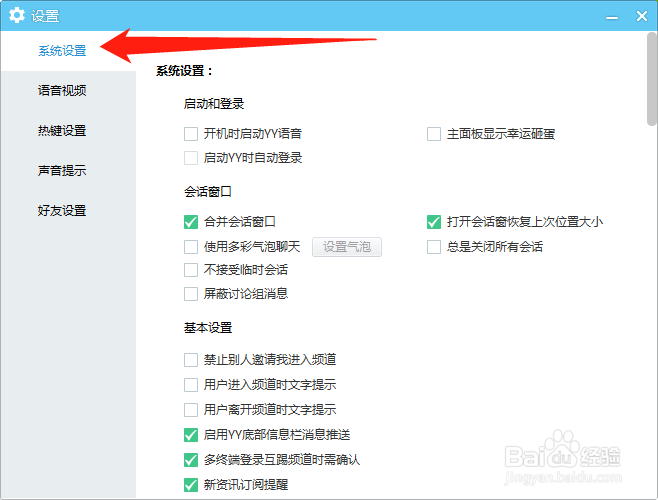658x500 pixels.
Task: Enable 不接受临时会话 checkbox
Action: [191, 270]
